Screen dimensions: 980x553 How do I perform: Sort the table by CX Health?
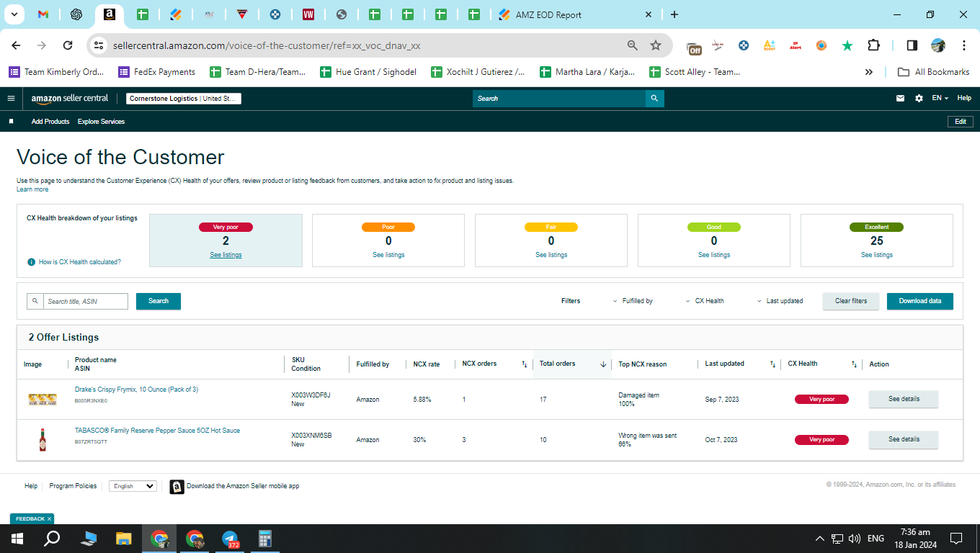(x=854, y=364)
